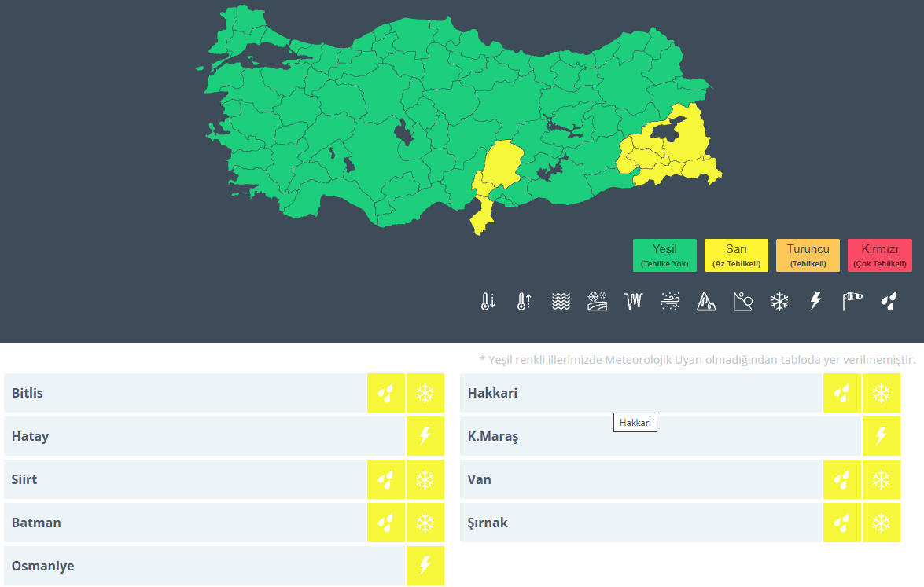Open the Bitlis warning row
Image resolution: width=924 pixels, height=587 pixels.
click(185, 393)
